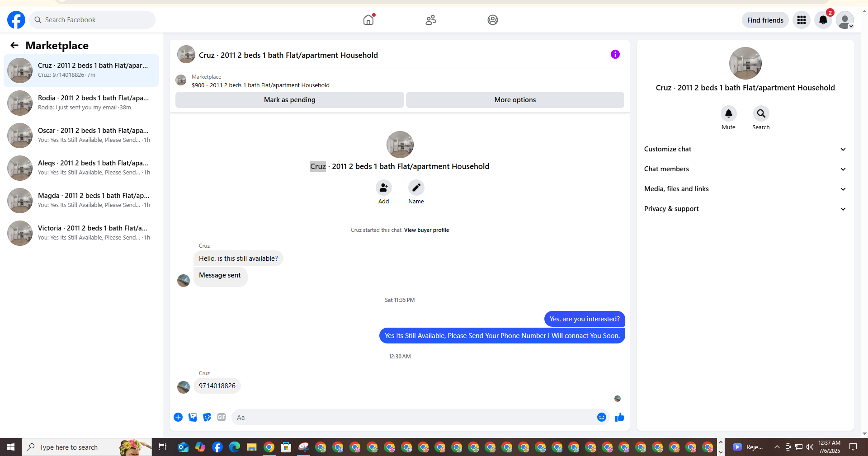The width and height of the screenshot is (868, 456).
Task: Open Microsoft Edge from the taskbar
Action: coord(235,447)
